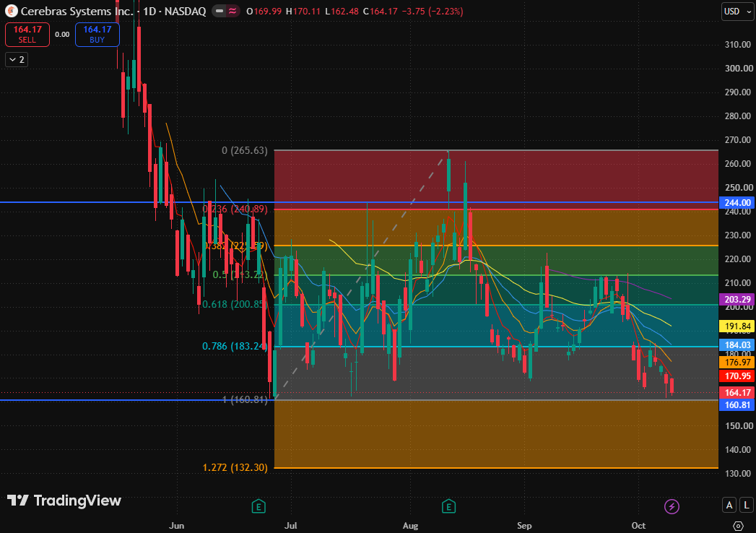Open the August earnings E marker
The width and height of the screenshot is (756, 533).
tap(449, 506)
